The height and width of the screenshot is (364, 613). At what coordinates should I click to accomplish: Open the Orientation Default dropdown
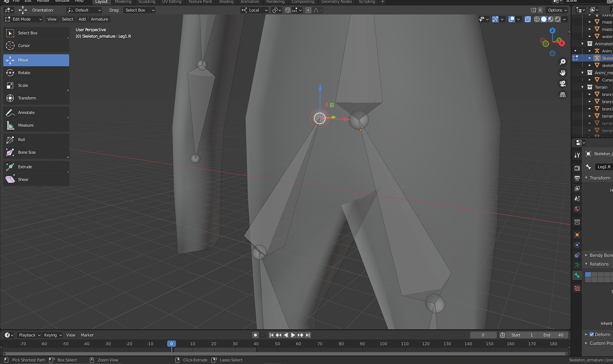(84, 10)
